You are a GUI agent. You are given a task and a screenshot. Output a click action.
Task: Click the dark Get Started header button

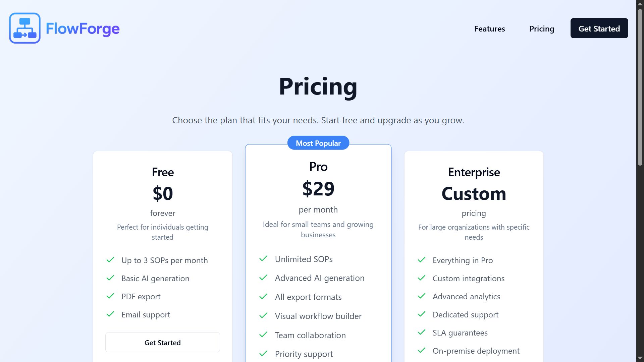(x=599, y=28)
